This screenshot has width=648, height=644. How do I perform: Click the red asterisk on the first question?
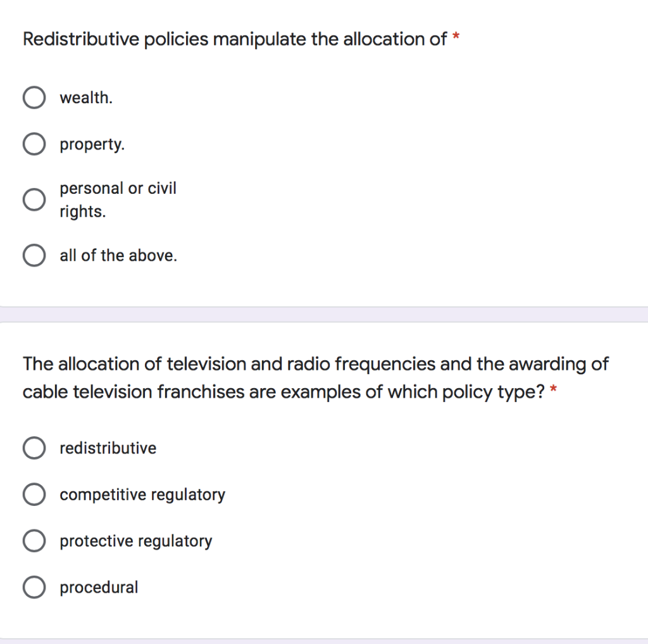(x=455, y=37)
